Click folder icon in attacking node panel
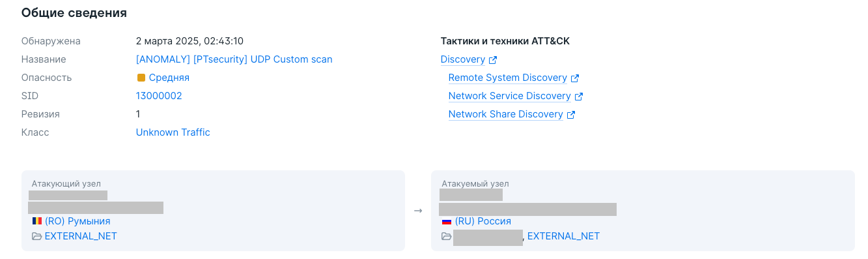Image resolution: width=868 pixels, height=259 pixels. point(37,236)
